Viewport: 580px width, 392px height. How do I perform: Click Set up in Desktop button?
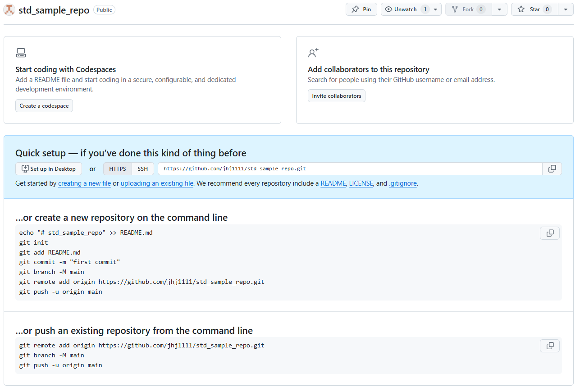49,169
